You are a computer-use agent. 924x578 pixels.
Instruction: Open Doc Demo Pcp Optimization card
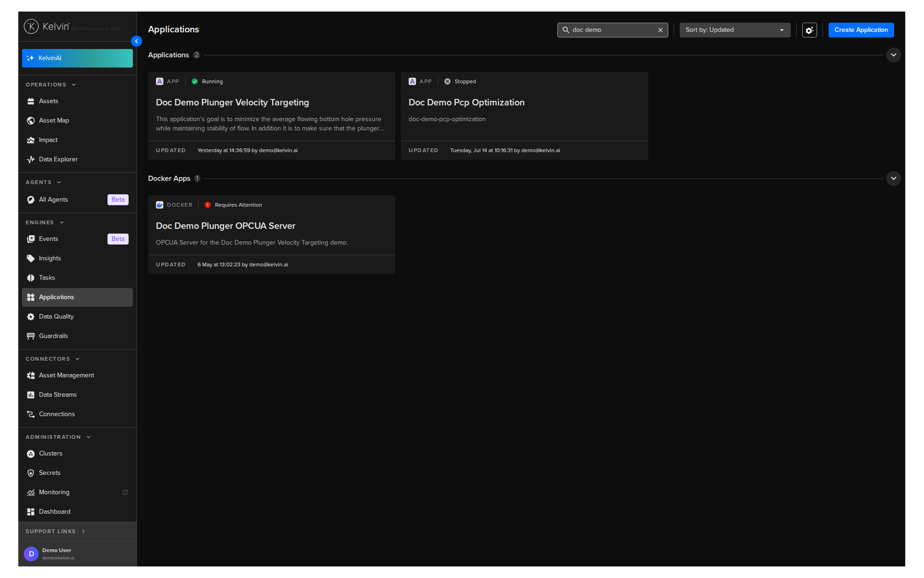[524, 116]
